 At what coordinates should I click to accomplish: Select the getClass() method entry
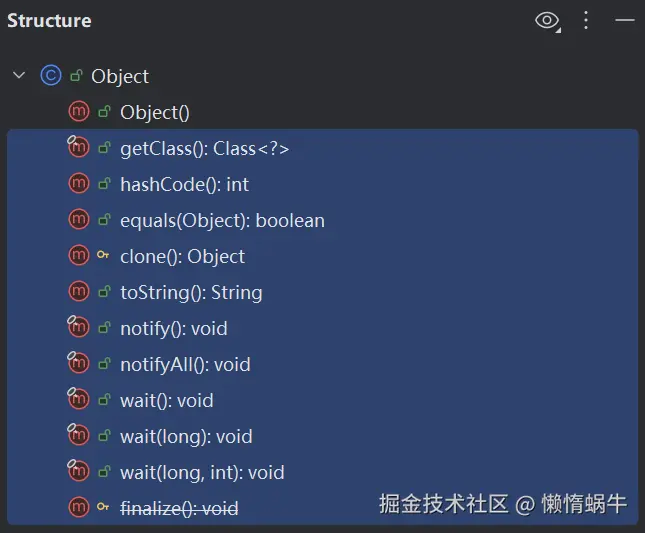[204, 149]
